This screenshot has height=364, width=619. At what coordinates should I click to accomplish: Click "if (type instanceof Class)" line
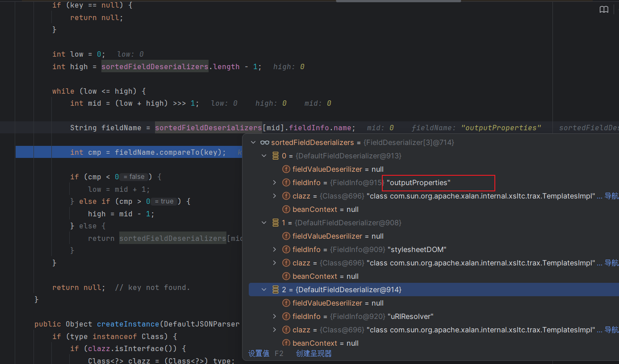pos(114,336)
